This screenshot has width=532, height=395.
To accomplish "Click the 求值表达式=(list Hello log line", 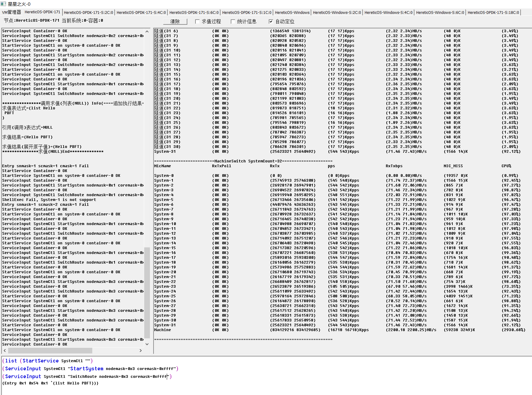I will pyautogui.click(x=29, y=108).
